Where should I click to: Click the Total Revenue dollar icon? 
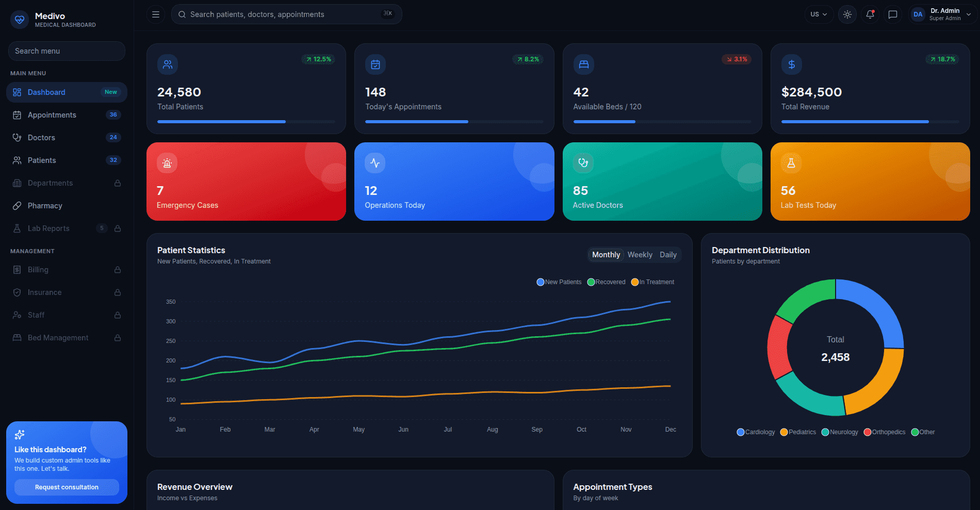click(792, 64)
